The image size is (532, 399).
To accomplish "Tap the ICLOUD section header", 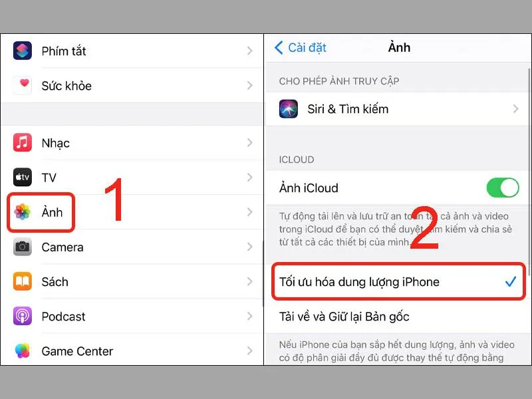I will point(297,160).
